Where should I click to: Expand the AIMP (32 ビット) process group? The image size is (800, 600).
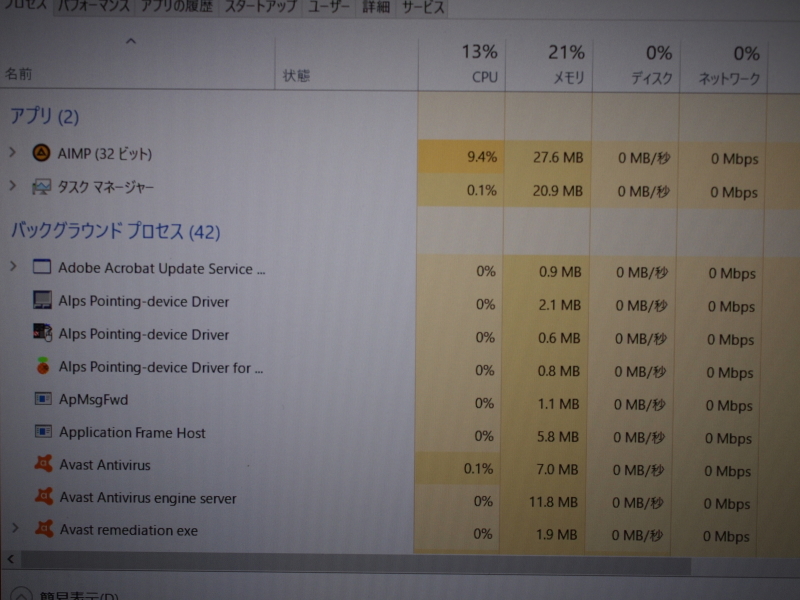[12, 152]
